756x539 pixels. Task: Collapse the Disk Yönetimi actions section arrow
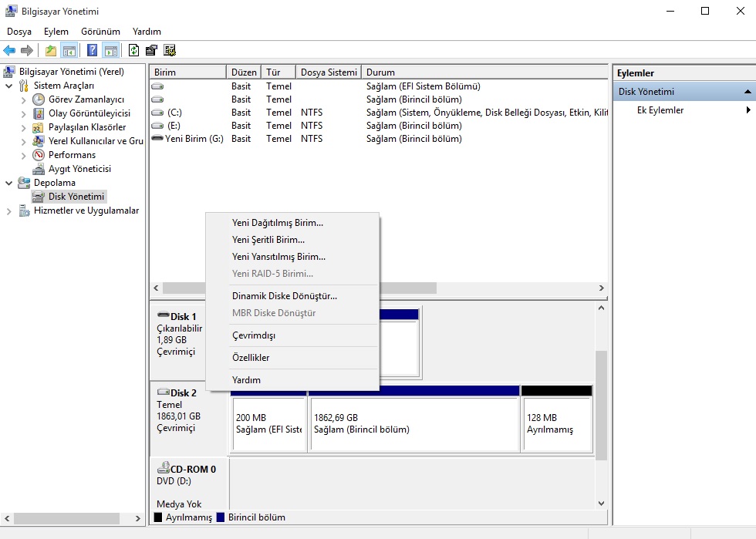tap(748, 92)
